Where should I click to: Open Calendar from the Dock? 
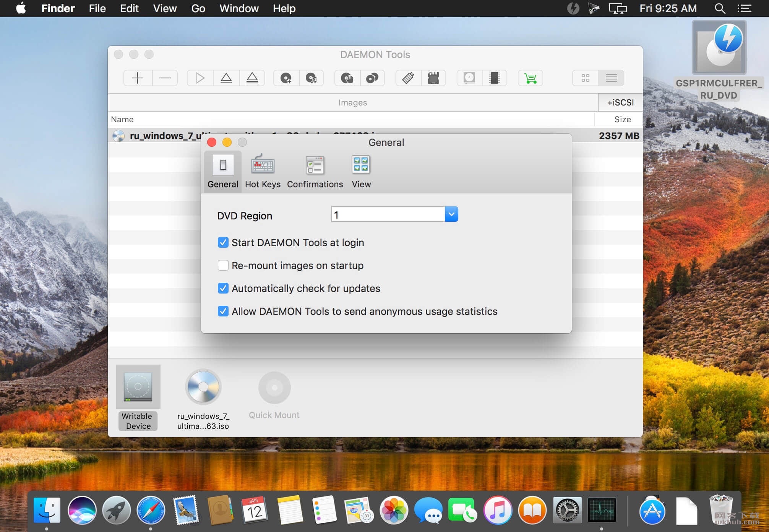click(x=255, y=510)
